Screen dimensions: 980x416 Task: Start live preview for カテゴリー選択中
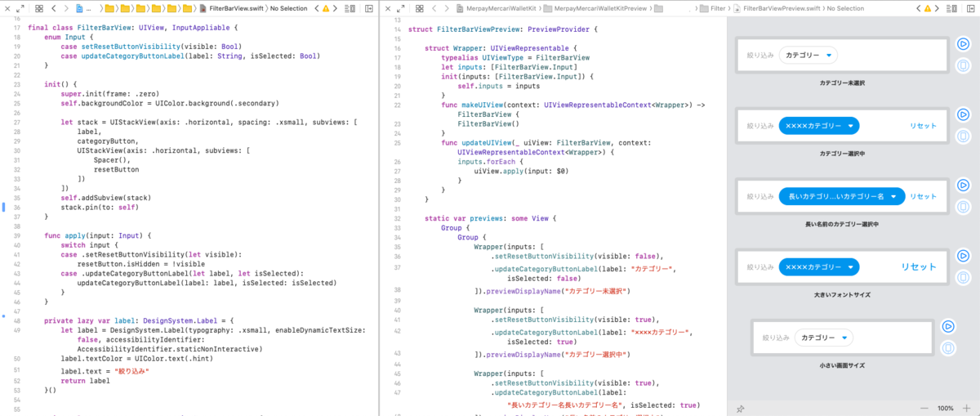tap(964, 114)
